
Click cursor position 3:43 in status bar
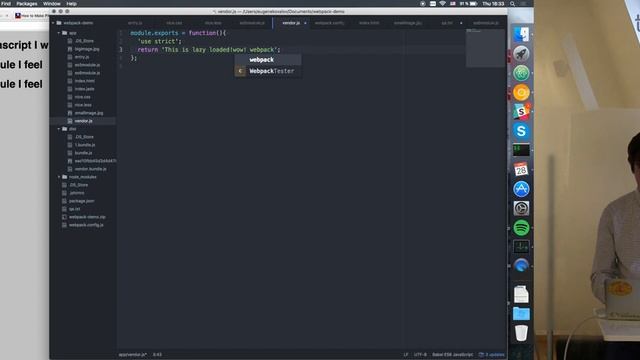(x=157, y=355)
